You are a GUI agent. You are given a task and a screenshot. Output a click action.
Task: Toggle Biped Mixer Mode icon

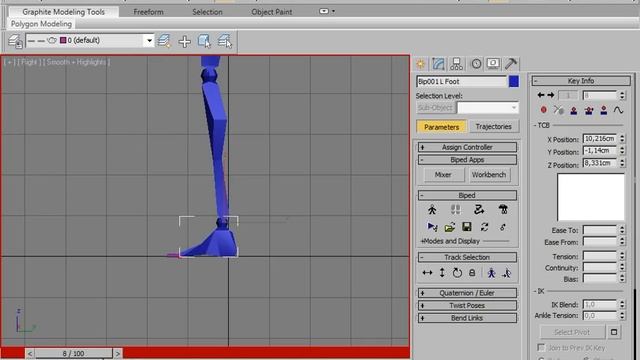(503, 210)
